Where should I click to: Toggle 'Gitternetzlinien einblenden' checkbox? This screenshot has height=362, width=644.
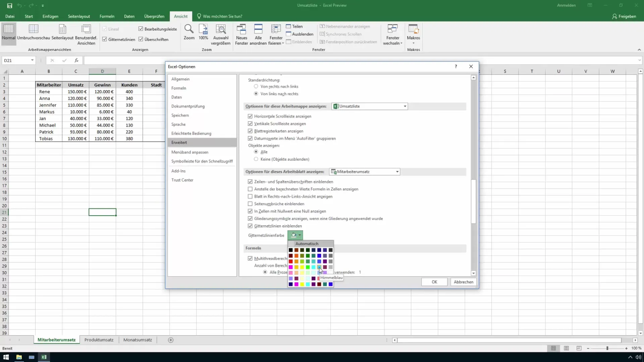pyautogui.click(x=250, y=226)
